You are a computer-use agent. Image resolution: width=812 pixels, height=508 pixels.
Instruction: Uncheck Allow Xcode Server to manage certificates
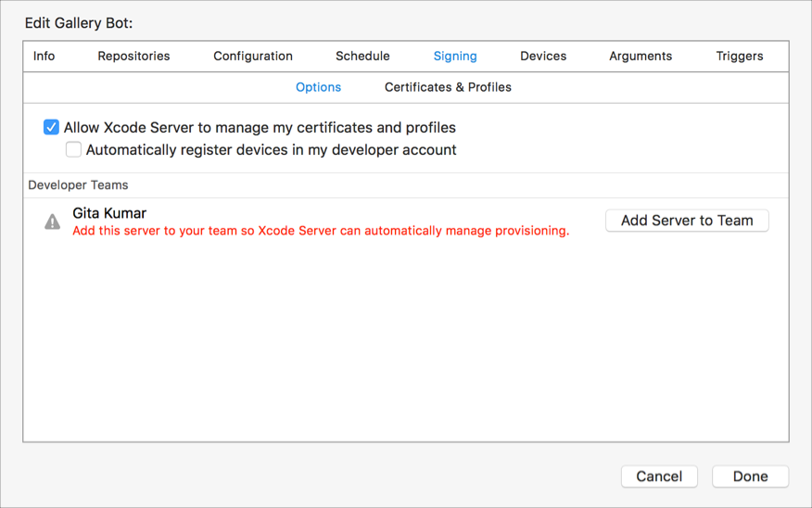point(52,128)
